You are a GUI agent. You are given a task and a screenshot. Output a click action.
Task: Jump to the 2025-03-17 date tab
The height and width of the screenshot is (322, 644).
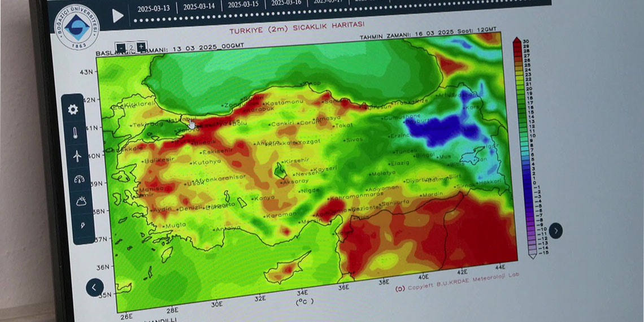329,2
